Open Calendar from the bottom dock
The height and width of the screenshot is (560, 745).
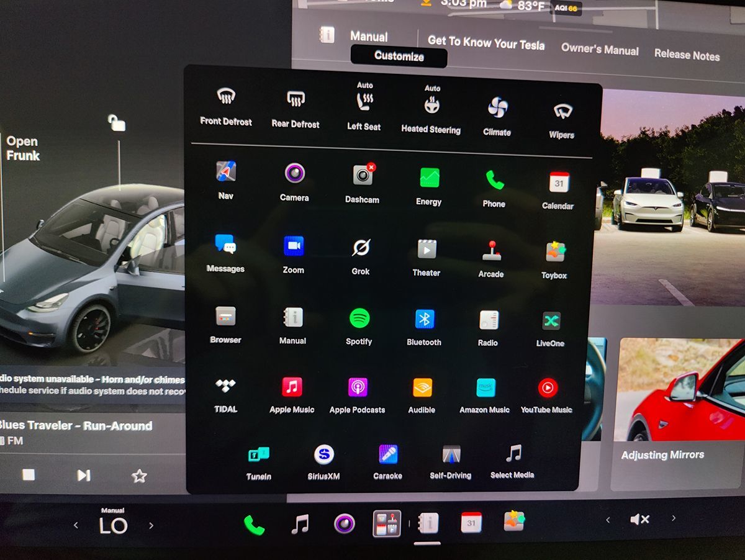[x=471, y=523]
